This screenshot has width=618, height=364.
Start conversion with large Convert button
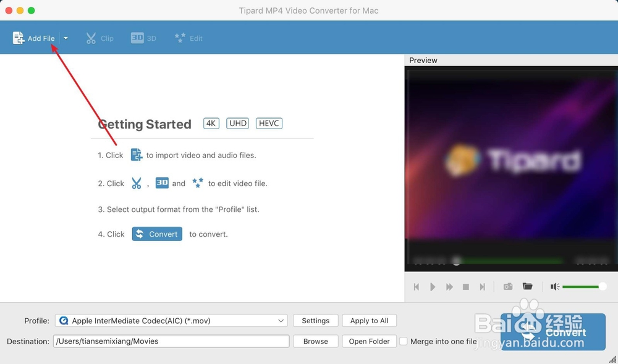[553, 332]
